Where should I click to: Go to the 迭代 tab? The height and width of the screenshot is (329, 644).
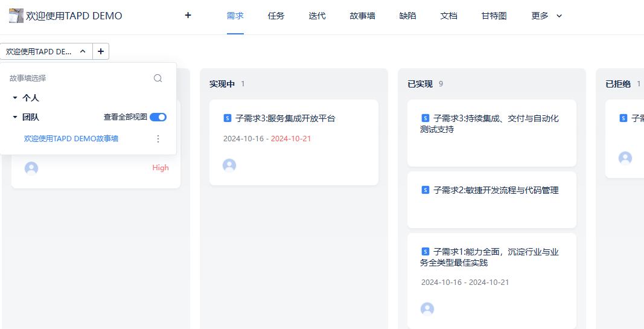point(317,16)
